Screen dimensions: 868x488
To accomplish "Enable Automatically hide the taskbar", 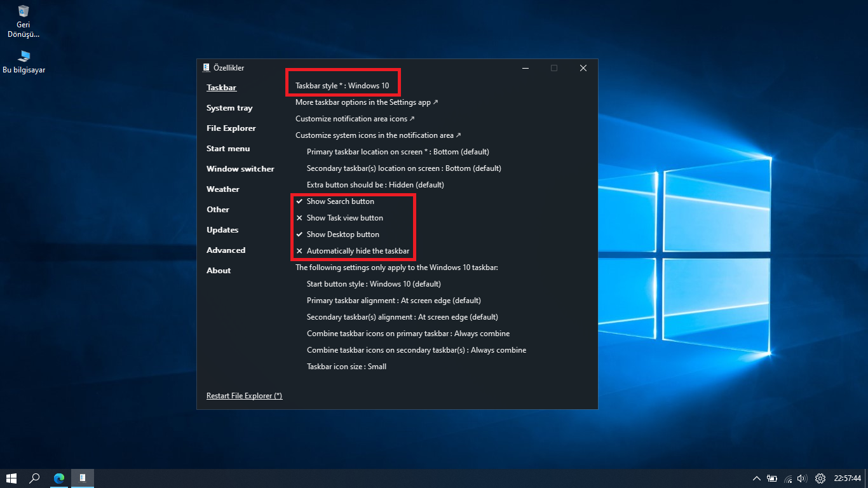I will [x=353, y=251].
